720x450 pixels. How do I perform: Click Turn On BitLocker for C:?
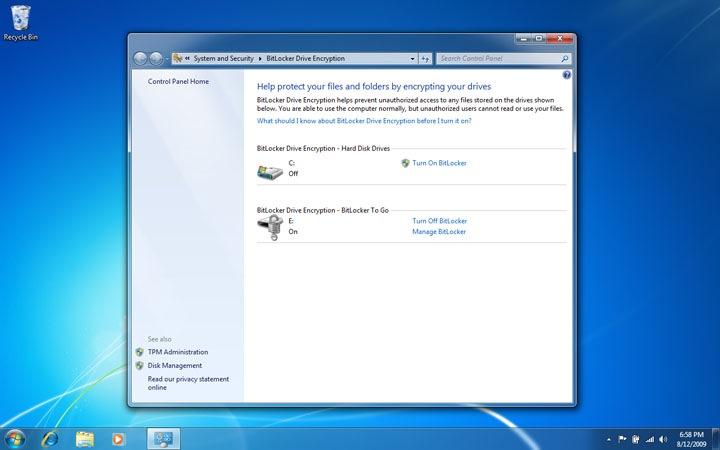click(439, 162)
